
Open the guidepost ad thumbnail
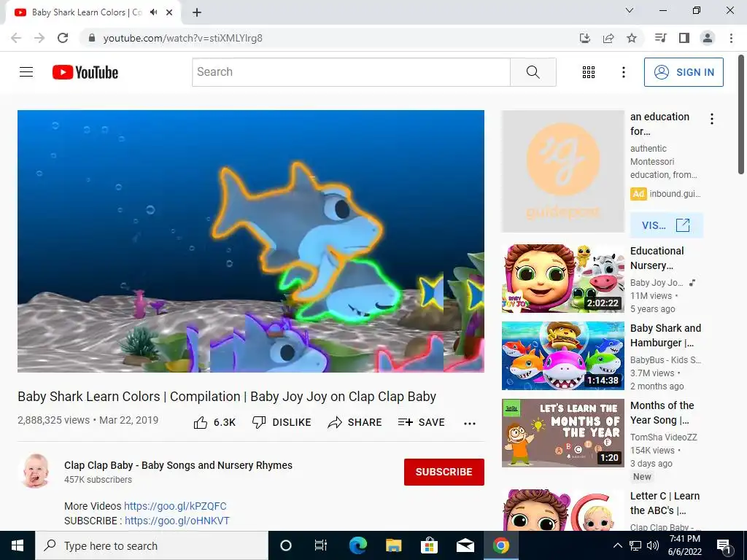tap(562, 171)
